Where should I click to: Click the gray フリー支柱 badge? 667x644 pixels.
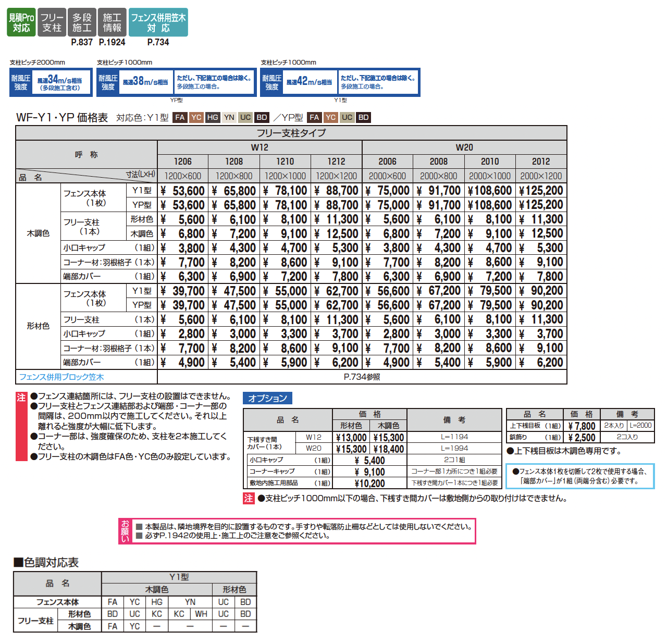tap(52, 22)
